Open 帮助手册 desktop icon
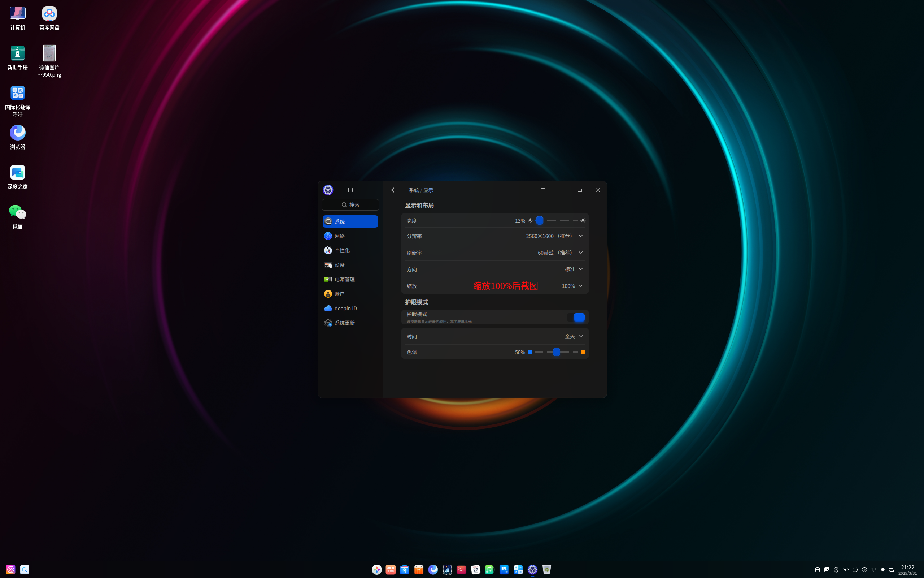Image resolution: width=924 pixels, height=578 pixels. click(18, 58)
